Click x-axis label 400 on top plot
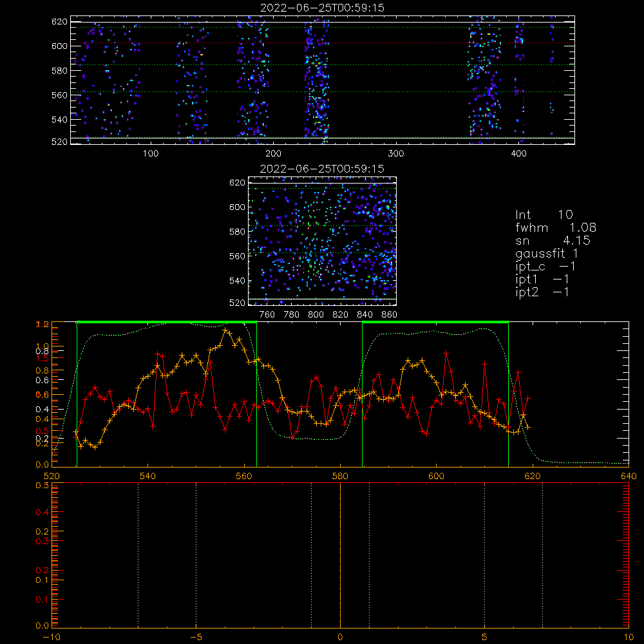Screen dimensions: 644x644 pyautogui.click(x=518, y=154)
